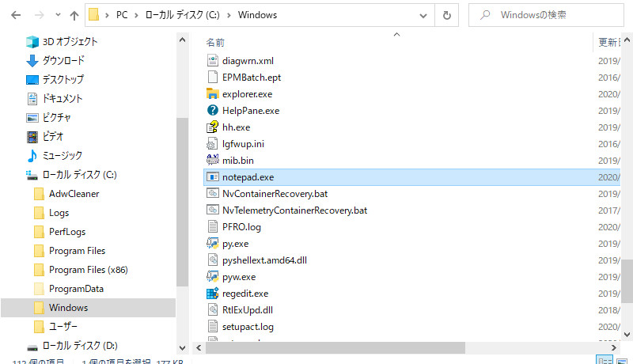Click the forward navigation arrow
The width and height of the screenshot is (633, 364).
(x=39, y=15)
